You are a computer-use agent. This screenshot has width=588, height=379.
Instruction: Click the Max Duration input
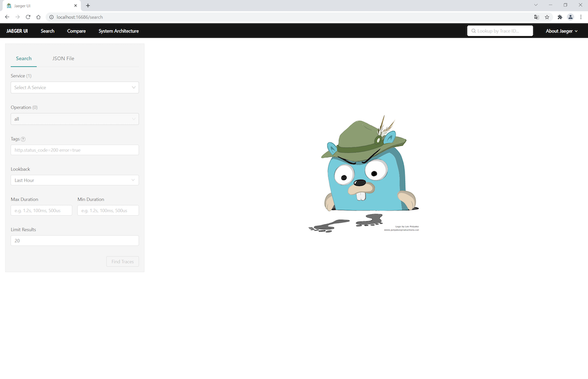tap(41, 210)
